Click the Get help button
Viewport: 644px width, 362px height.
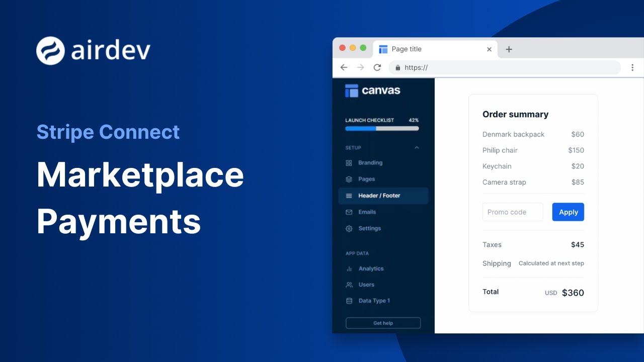click(x=383, y=323)
